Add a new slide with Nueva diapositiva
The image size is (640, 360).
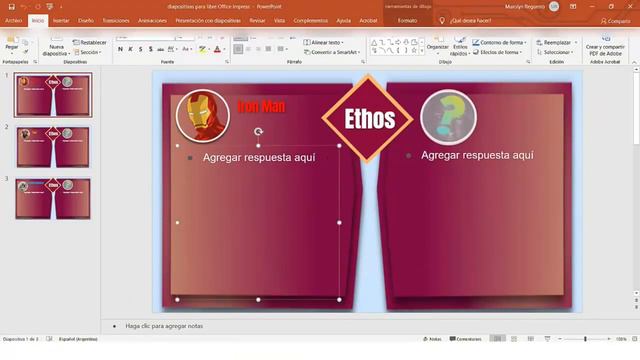pos(56,46)
